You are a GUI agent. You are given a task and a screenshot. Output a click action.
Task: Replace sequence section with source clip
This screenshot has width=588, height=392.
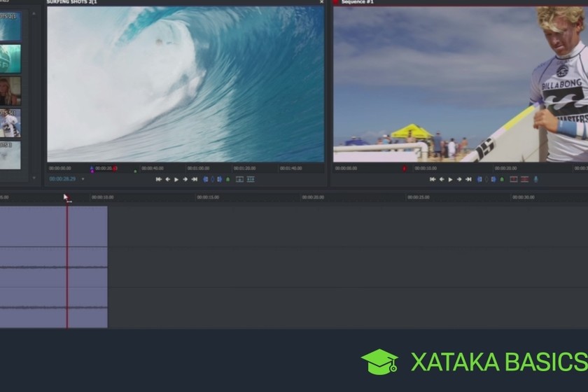click(x=251, y=179)
